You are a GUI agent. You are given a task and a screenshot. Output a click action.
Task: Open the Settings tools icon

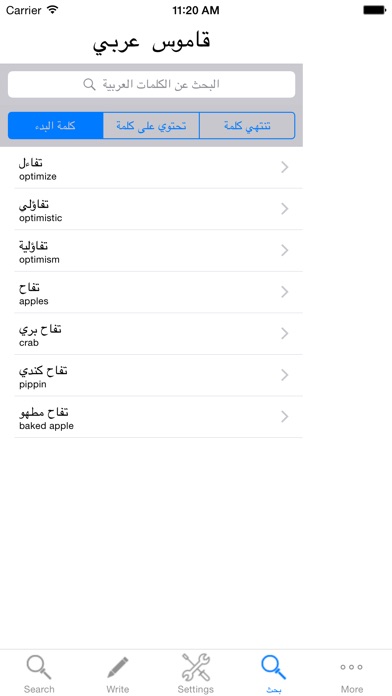coord(196,667)
